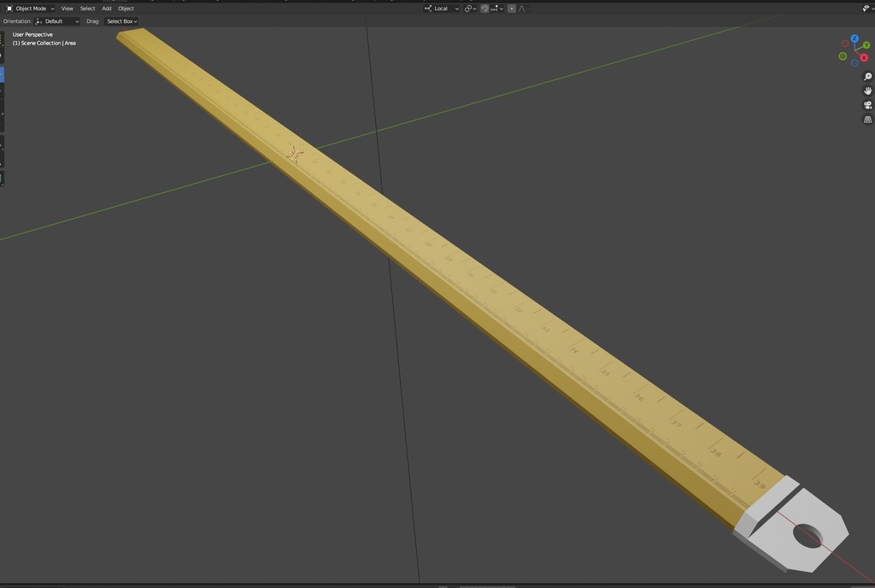Click the magnifier zoom icon in viewport sidebar

[x=867, y=77]
